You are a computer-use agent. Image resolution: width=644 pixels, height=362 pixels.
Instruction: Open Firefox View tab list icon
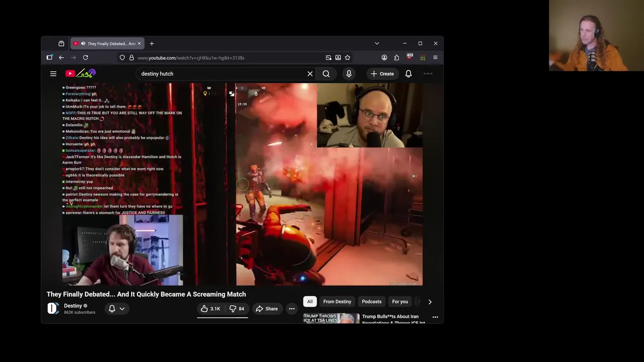pos(61,44)
